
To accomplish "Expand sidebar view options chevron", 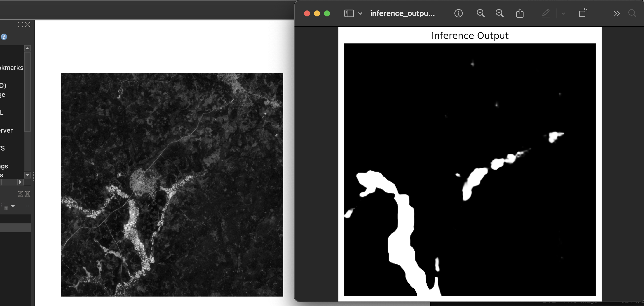I will tap(360, 13).
